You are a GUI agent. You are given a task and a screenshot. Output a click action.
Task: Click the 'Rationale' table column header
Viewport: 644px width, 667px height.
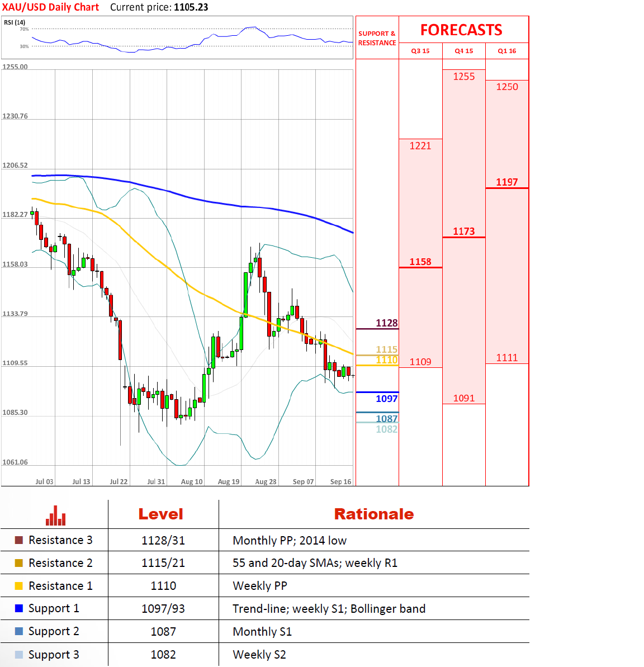click(374, 514)
